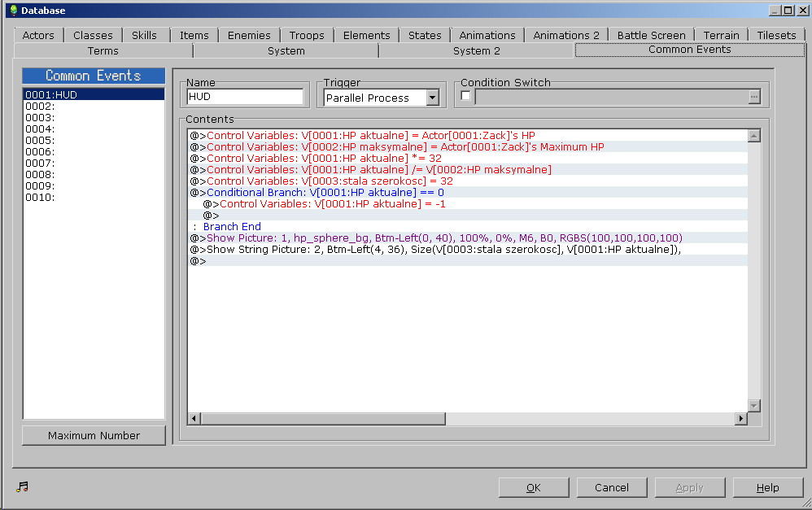Open the Tilesets tab
The image size is (812, 510).
pyautogui.click(x=776, y=35)
